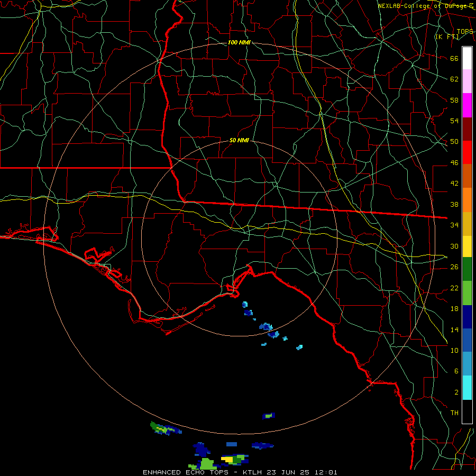Click the navy blue band near 14
This screenshot has height=476, width=476.
467,317
